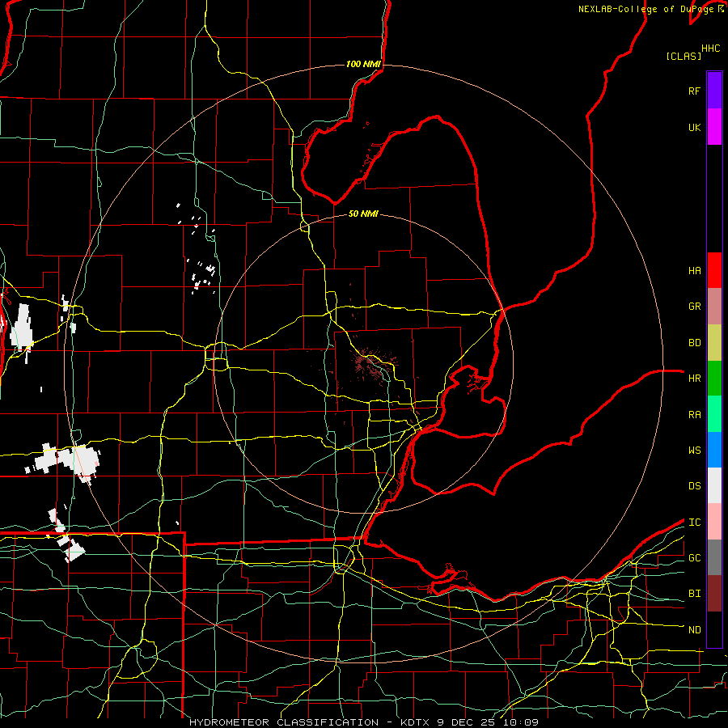This screenshot has height=728, width=728.
Task: Click the RA legend label
Action: click(x=695, y=415)
